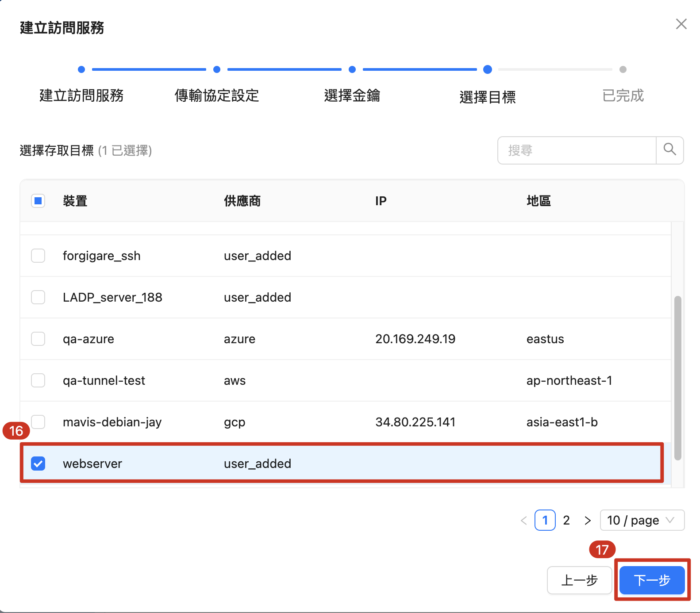This screenshot has height=613, width=700.
Task: Click the search magnifier icon
Action: (x=669, y=150)
